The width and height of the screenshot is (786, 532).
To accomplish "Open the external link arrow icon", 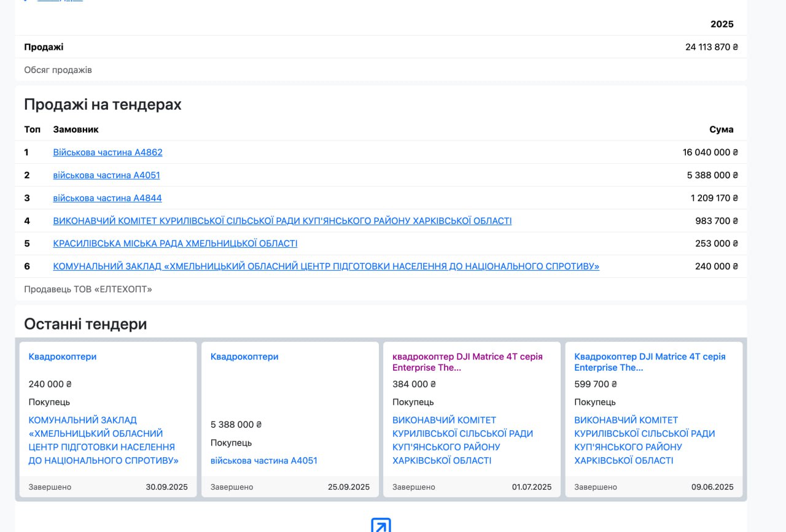I will pyautogui.click(x=381, y=525).
